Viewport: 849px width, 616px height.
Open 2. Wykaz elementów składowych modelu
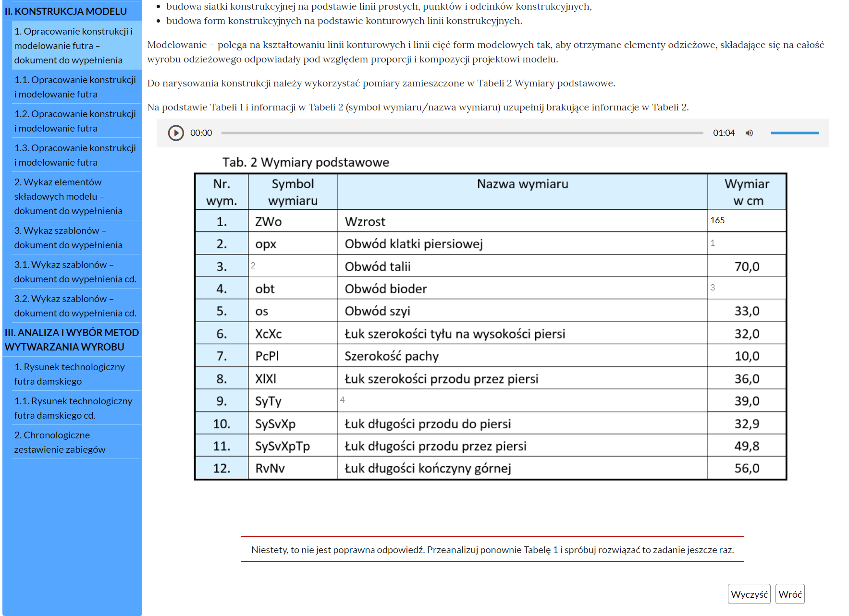[68, 196]
